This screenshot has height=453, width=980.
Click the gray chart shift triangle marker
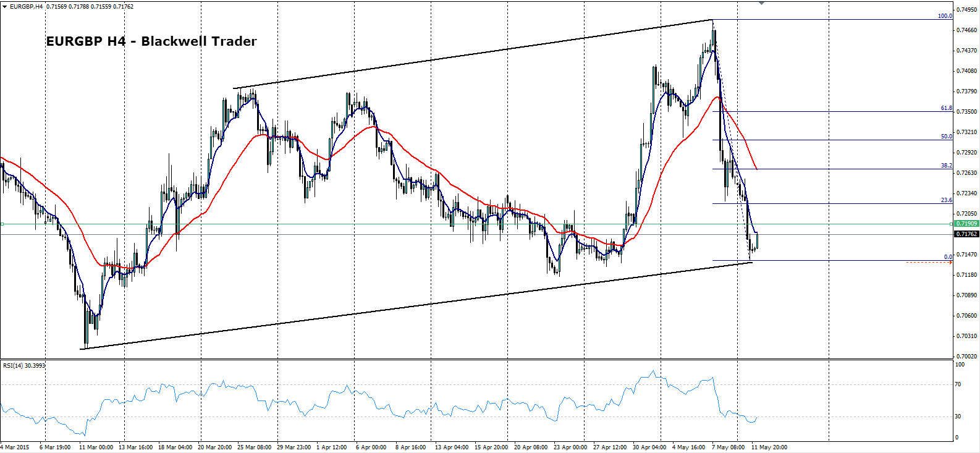click(761, 3)
